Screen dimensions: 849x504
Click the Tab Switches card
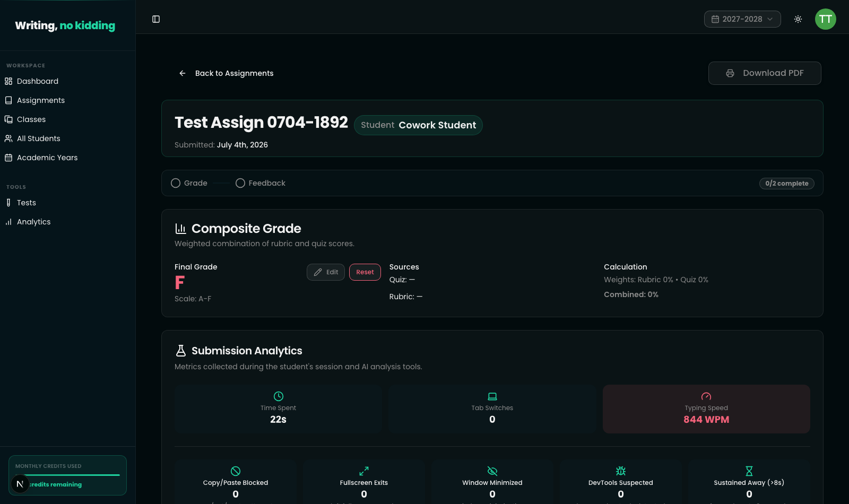[492, 409]
